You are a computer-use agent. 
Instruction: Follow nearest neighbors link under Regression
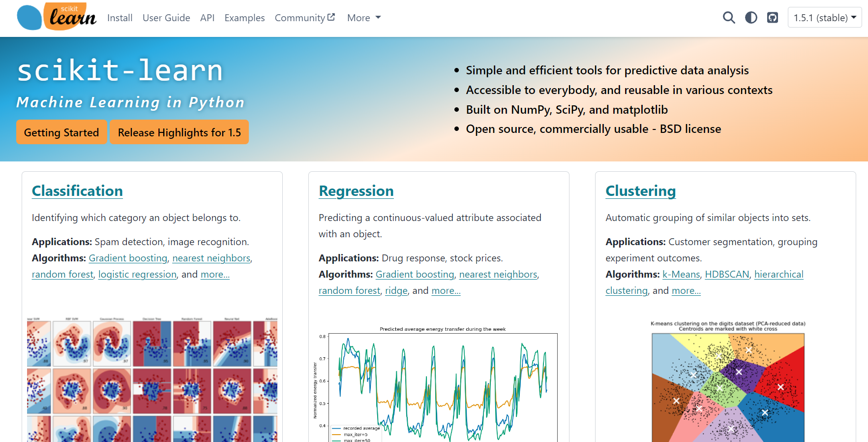coord(498,274)
